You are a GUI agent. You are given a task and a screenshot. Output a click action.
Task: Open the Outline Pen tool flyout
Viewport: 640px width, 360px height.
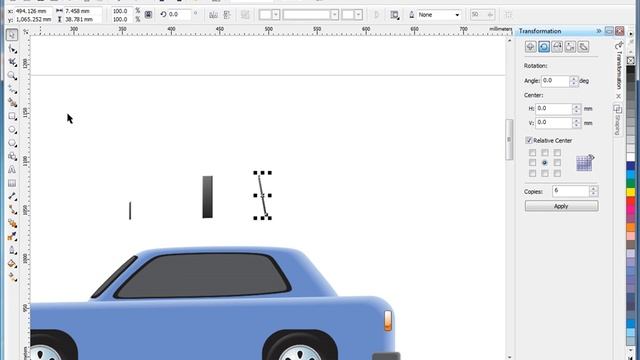click(12, 251)
